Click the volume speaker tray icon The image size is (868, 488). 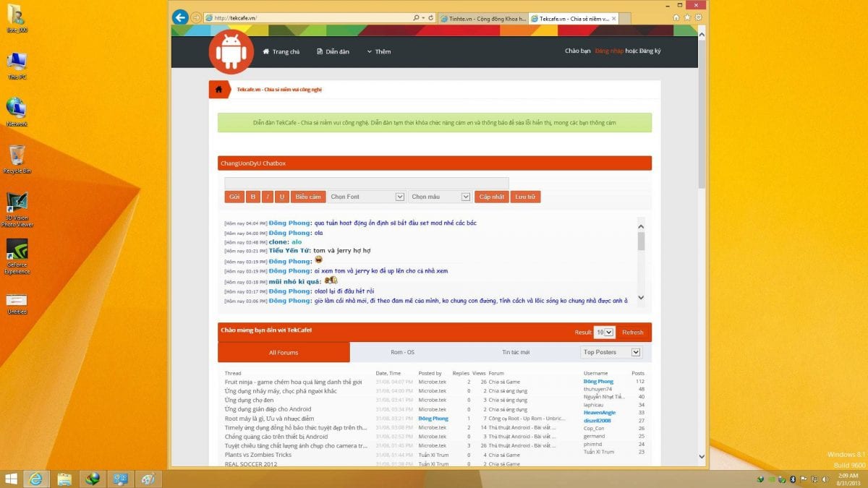(x=825, y=479)
